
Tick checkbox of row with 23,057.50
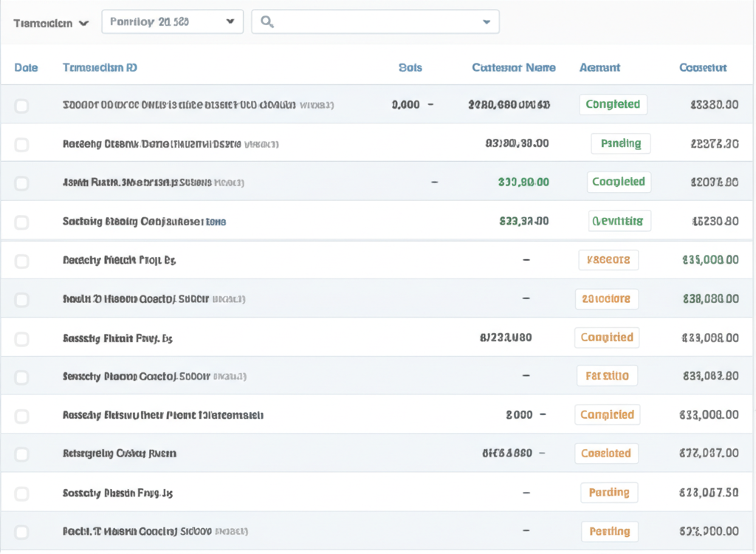21,493
